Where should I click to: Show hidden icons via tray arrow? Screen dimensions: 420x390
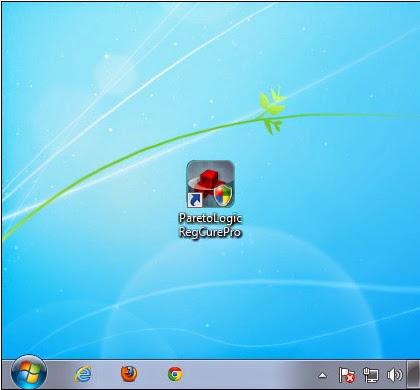322,376
